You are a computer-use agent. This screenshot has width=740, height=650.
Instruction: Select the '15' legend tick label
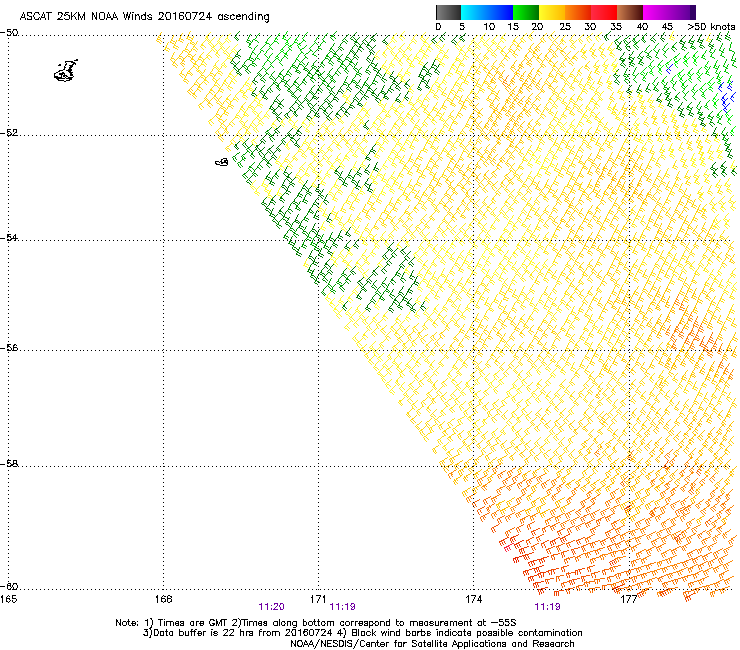pyautogui.click(x=513, y=27)
